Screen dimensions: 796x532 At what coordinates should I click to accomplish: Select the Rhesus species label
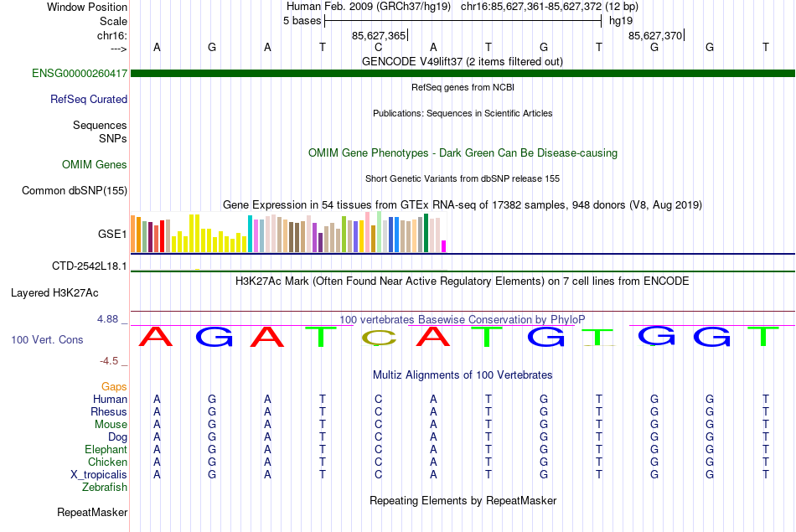(109, 411)
